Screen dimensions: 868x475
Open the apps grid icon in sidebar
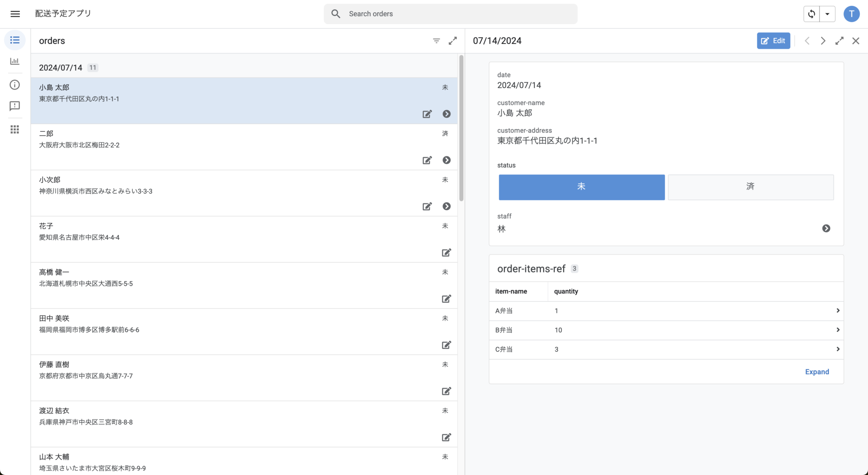point(15,129)
